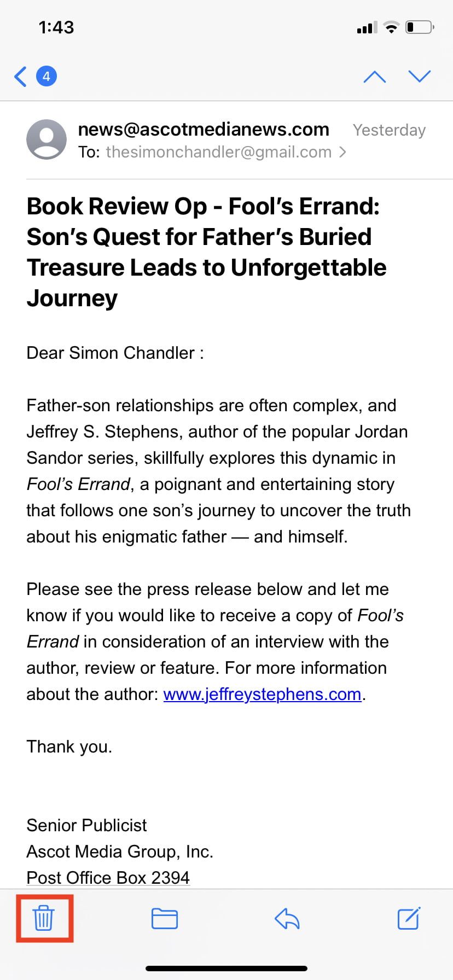Image resolution: width=453 pixels, height=980 pixels.
Task: Tap the Wi-Fi status icon
Action: (391, 27)
